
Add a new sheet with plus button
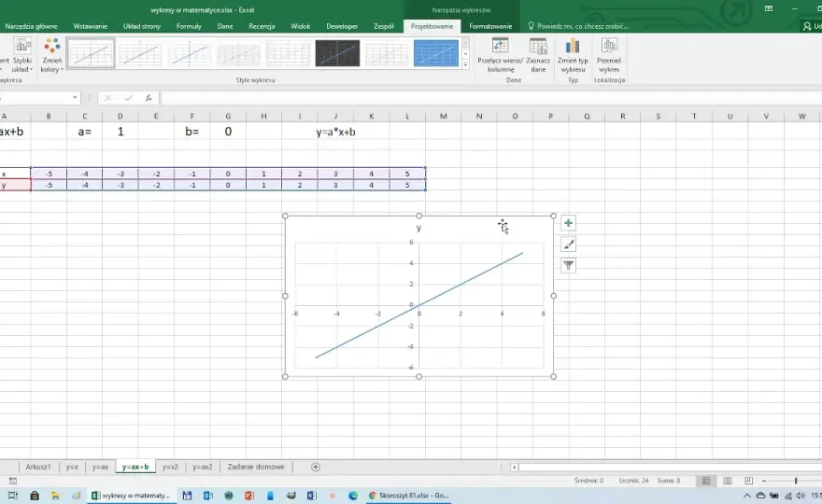click(316, 467)
